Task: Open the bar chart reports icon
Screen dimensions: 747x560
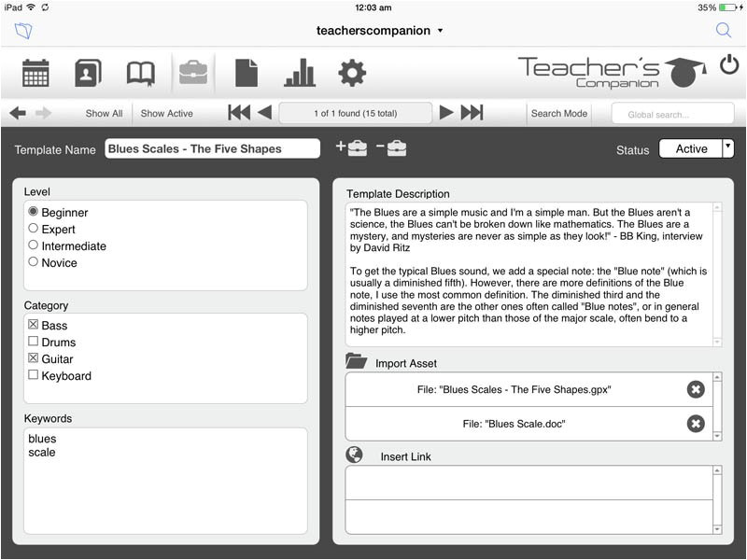Action: click(x=300, y=73)
